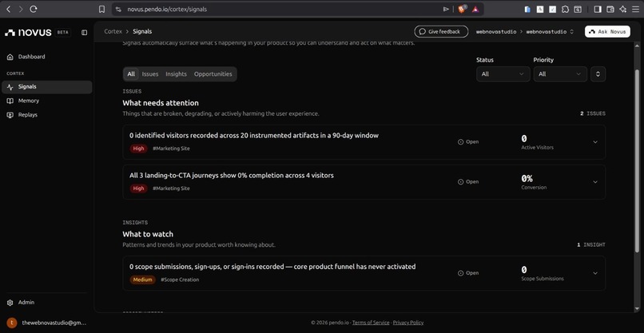Click the #Scope Creation tag
Screen dimensions: 644x333
tap(180, 279)
